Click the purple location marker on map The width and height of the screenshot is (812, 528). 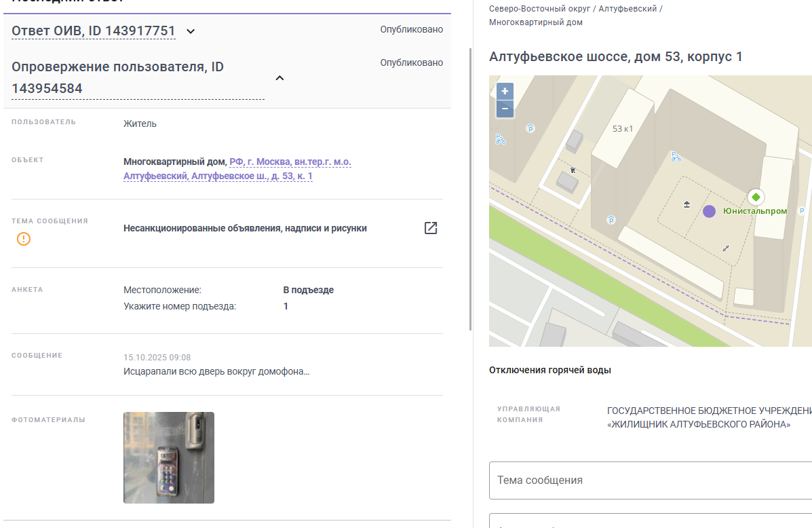[710, 211]
